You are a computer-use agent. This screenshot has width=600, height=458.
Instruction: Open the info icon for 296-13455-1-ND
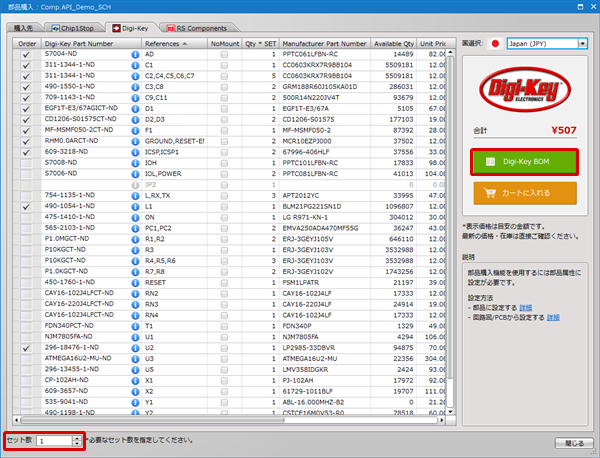135,370
